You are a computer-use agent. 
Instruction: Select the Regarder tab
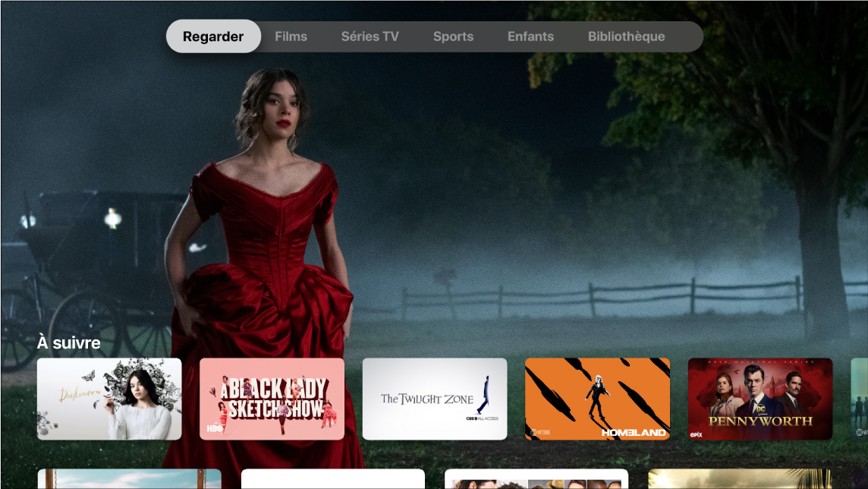pyautogui.click(x=213, y=36)
